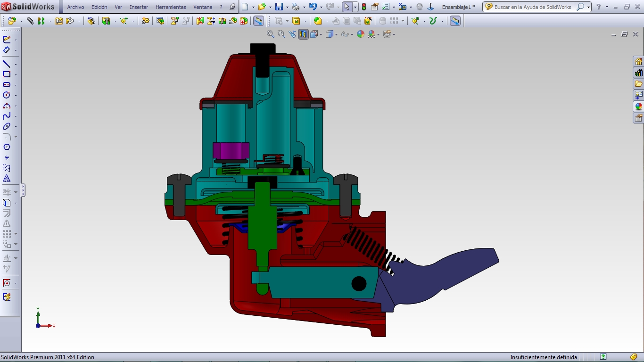Select the Ellipse sketch tool
The image size is (644, 362).
click(7, 126)
